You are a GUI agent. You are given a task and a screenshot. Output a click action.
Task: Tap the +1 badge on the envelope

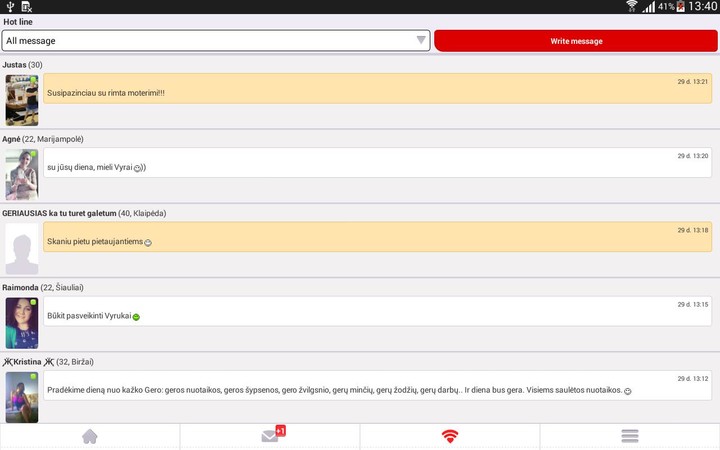[x=281, y=431]
